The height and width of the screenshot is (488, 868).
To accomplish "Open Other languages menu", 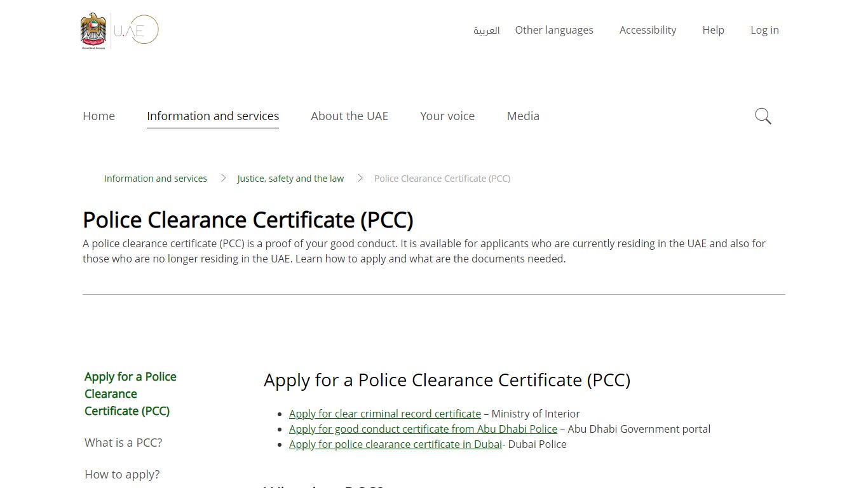I will click(x=554, y=30).
